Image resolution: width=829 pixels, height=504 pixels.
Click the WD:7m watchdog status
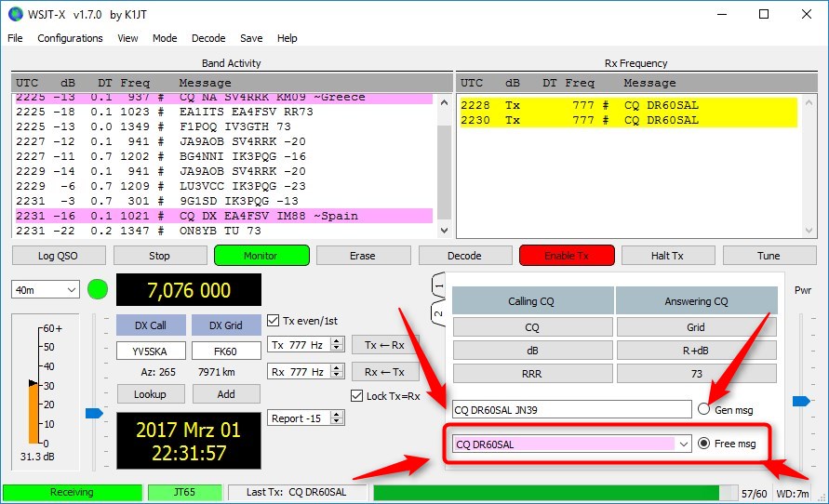[x=792, y=494]
